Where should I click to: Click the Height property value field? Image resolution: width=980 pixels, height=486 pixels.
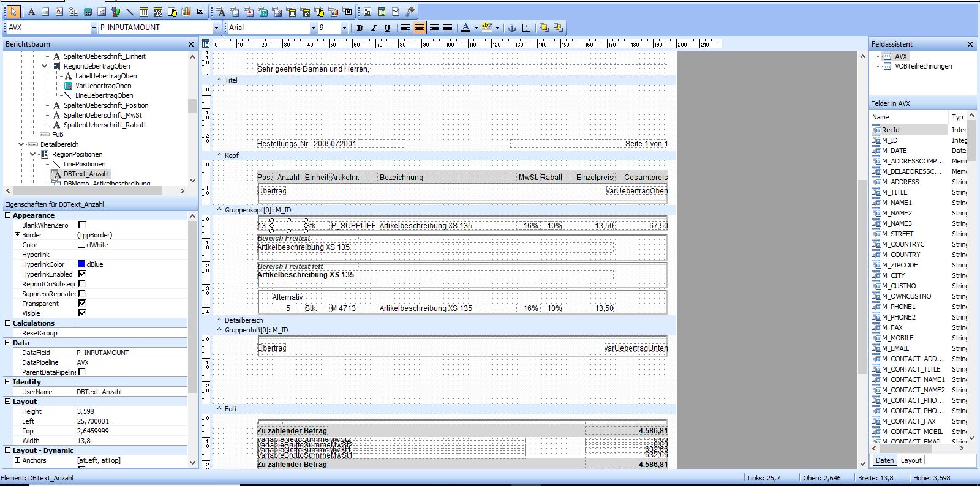tap(131, 411)
